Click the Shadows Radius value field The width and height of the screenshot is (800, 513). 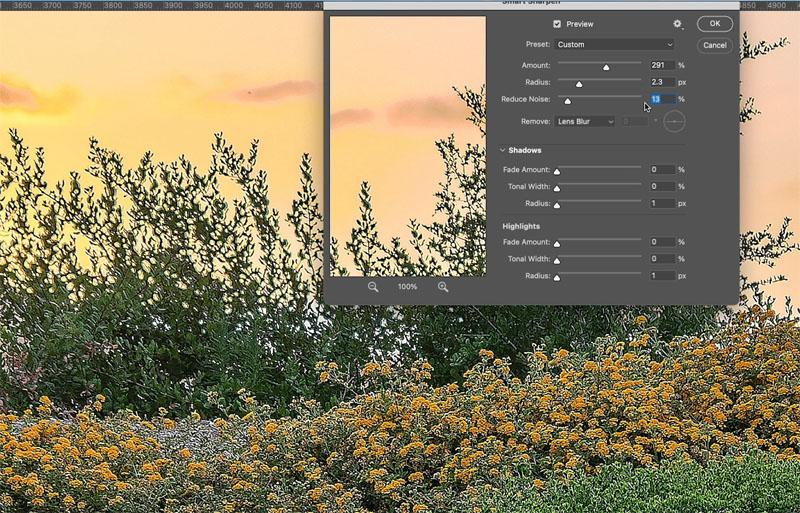(x=662, y=203)
